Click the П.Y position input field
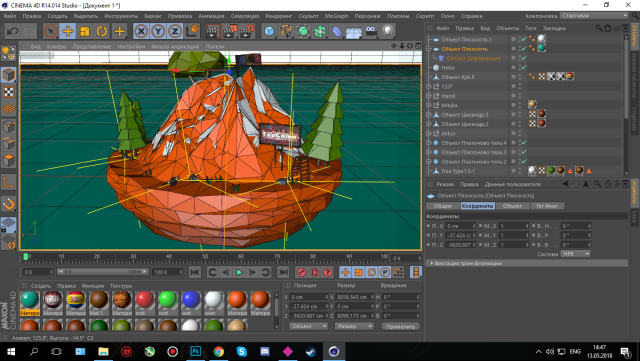The width and height of the screenshot is (640, 361). [x=461, y=235]
